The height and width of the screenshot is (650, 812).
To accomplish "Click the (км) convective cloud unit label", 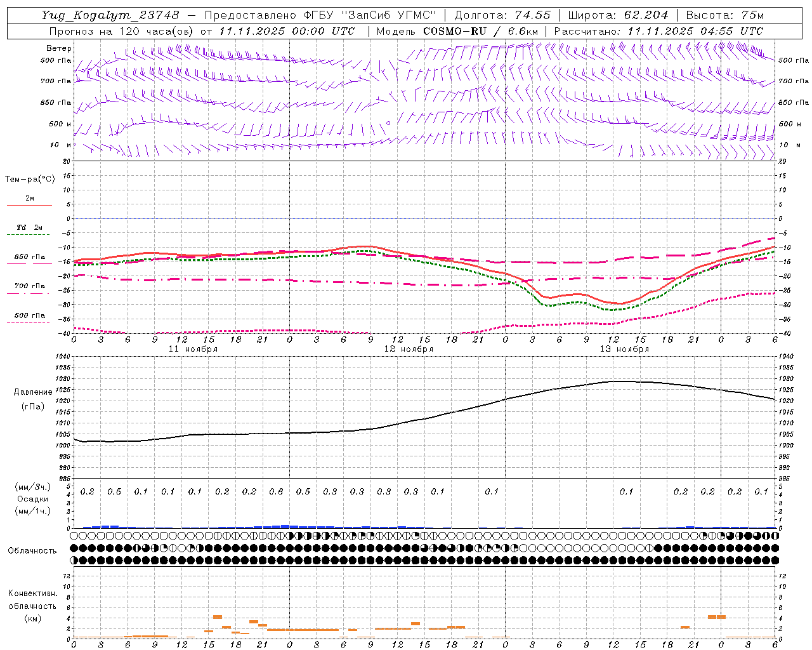I will click(33, 618).
